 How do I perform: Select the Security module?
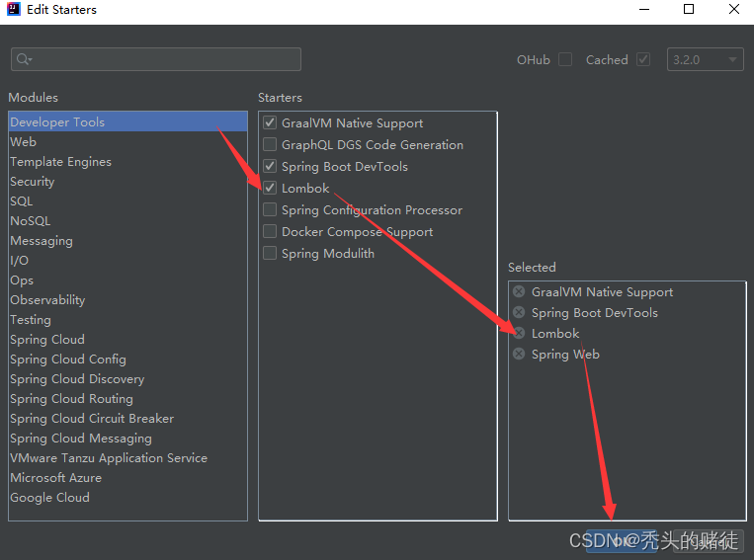127,181
